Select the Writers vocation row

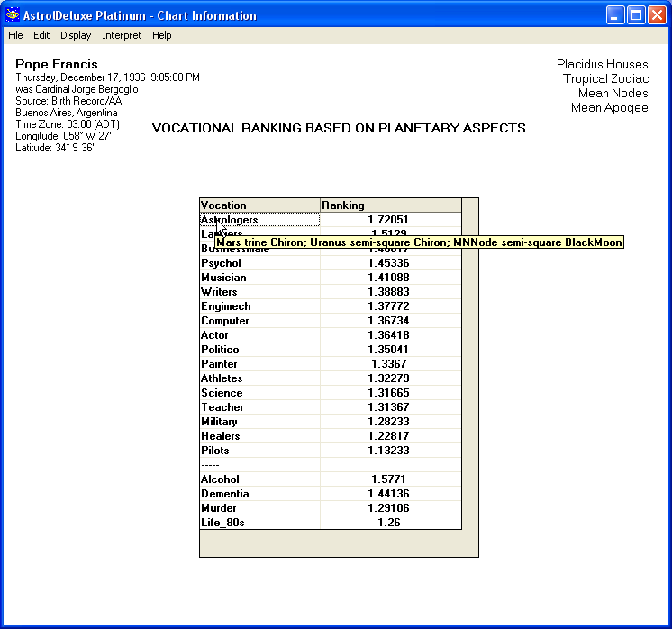pyautogui.click(x=259, y=292)
